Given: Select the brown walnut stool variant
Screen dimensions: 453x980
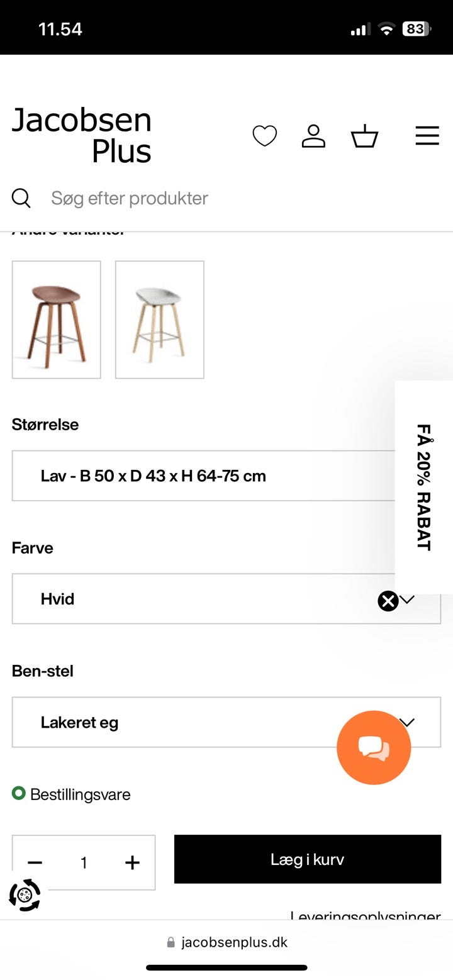Looking at the screenshot, I should pyautogui.click(x=57, y=320).
